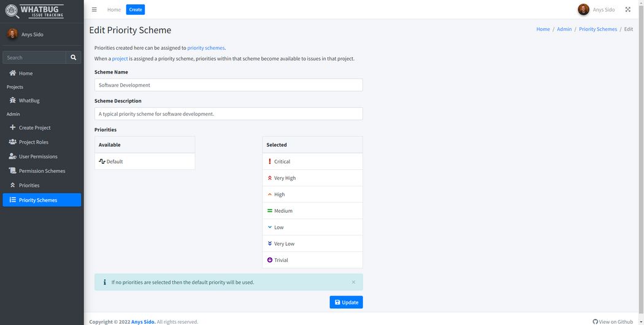Click the fullscreen expand icon

pos(627,10)
